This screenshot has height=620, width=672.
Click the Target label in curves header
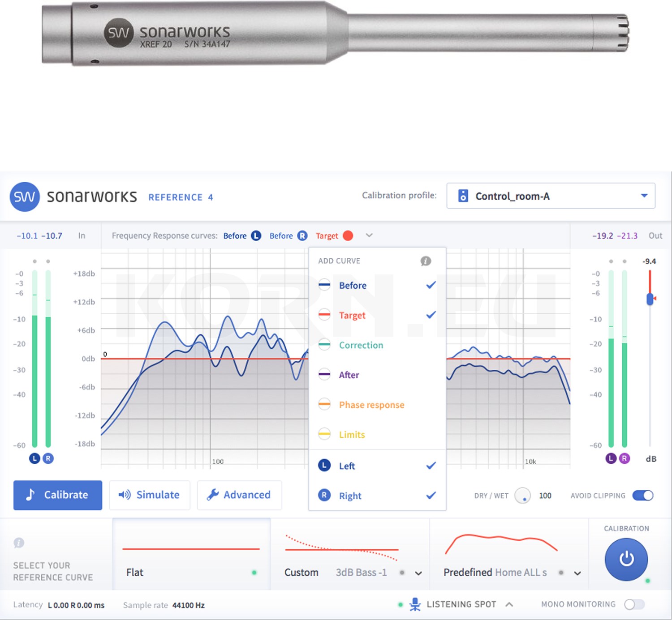(x=327, y=236)
